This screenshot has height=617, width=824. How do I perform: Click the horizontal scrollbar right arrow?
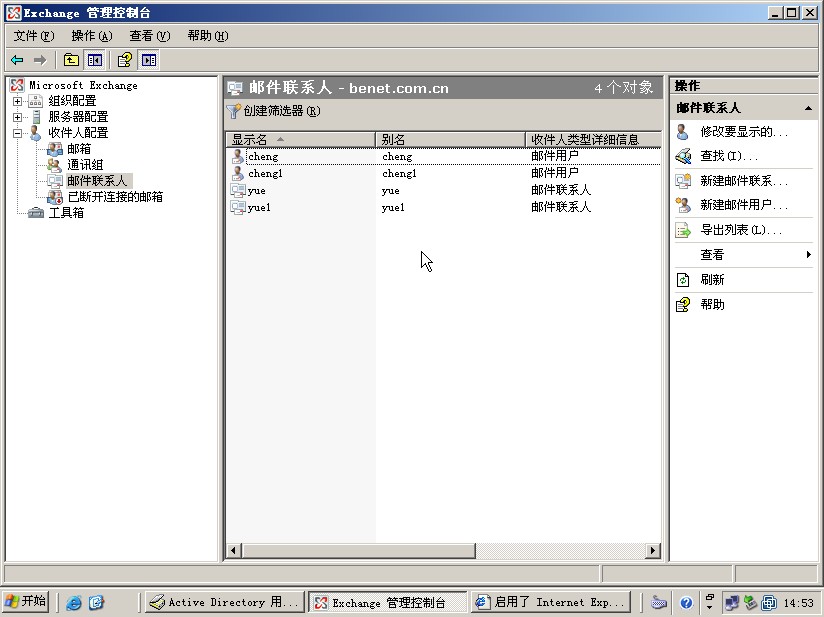(x=653, y=551)
